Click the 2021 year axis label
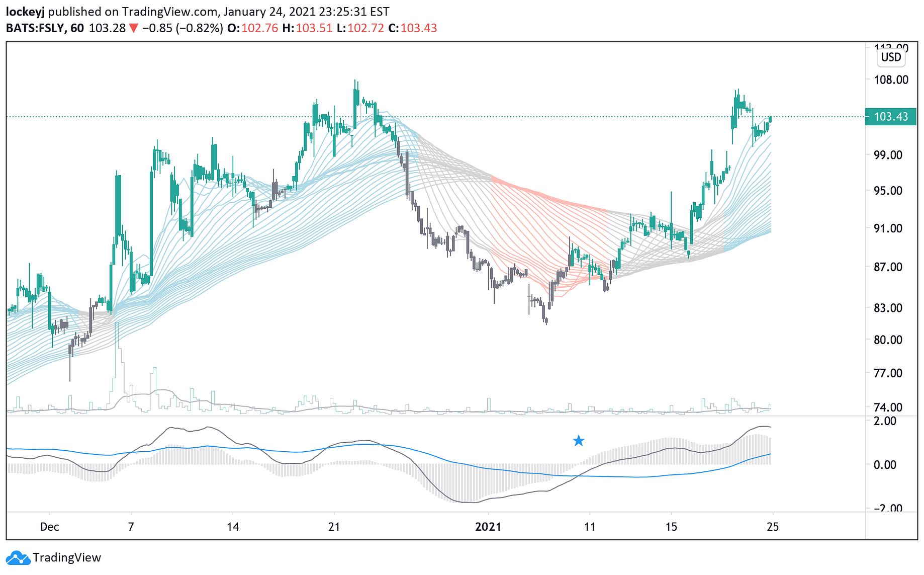Image resolution: width=924 pixels, height=575 pixels. click(x=488, y=527)
